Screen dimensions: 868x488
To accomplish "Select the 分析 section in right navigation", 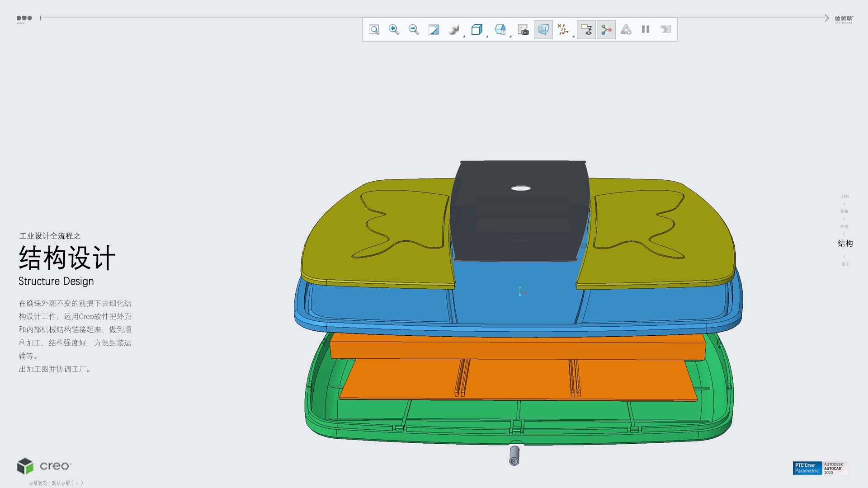I will tap(845, 197).
